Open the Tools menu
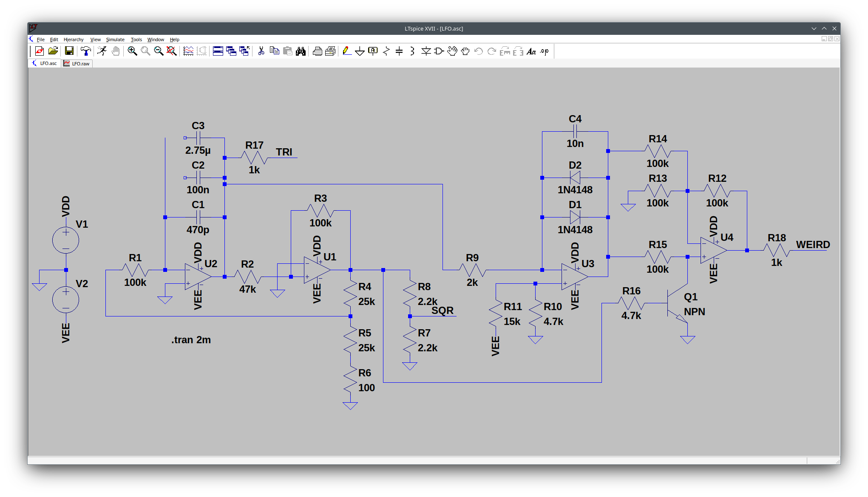868x497 pixels. [136, 40]
